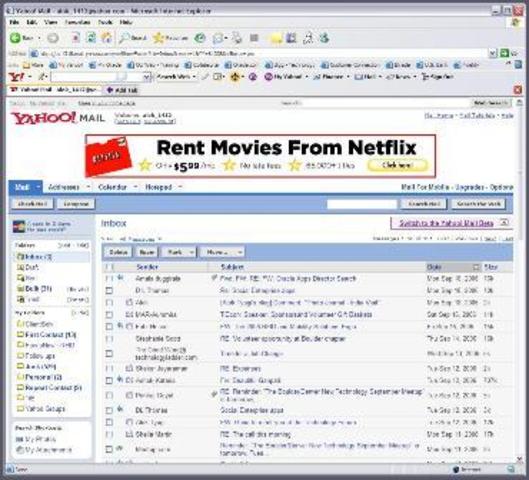Viewport: 529px width, 480px height.
Task: Click Switch to the Yahoo Mail Beta link
Action: tap(446, 223)
